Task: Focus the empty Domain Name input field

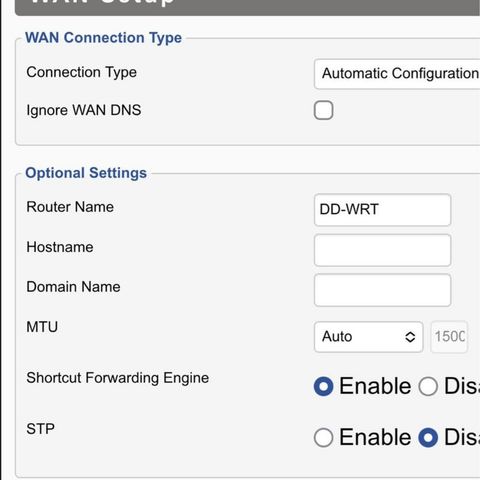Action: tap(382, 290)
